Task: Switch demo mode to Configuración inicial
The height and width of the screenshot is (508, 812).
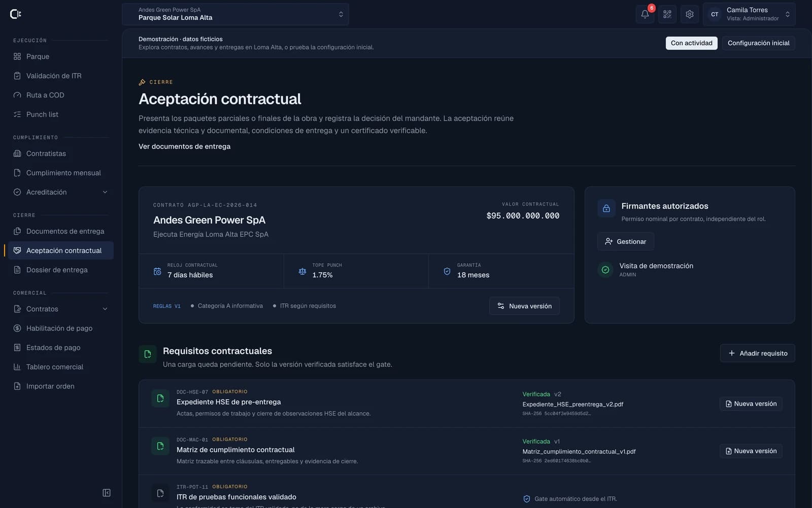Action: (759, 43)
